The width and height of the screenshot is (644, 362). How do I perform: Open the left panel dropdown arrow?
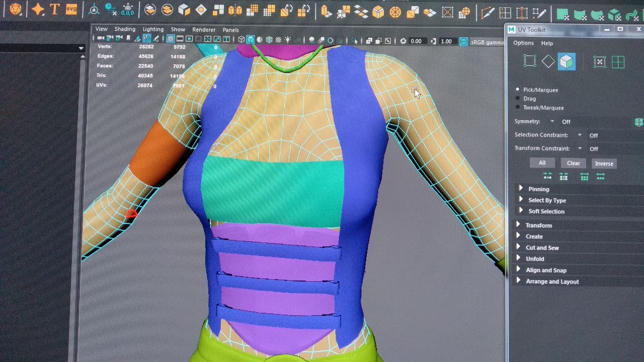pos(81,48)
